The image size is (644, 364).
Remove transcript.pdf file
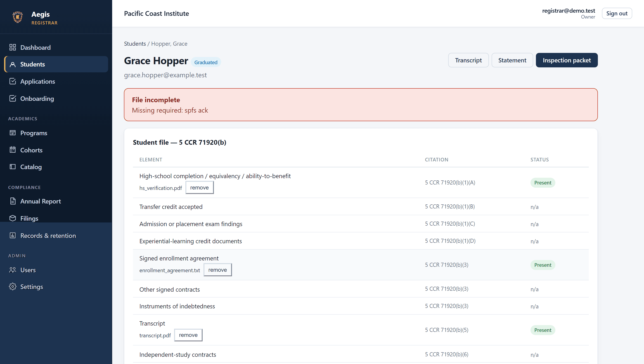click(x=188, y=335)
